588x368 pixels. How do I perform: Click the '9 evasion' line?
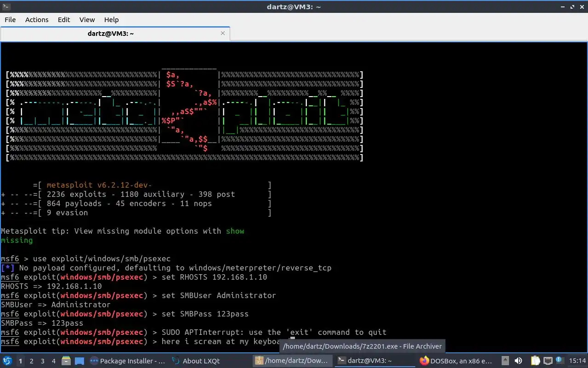(136, 213)
